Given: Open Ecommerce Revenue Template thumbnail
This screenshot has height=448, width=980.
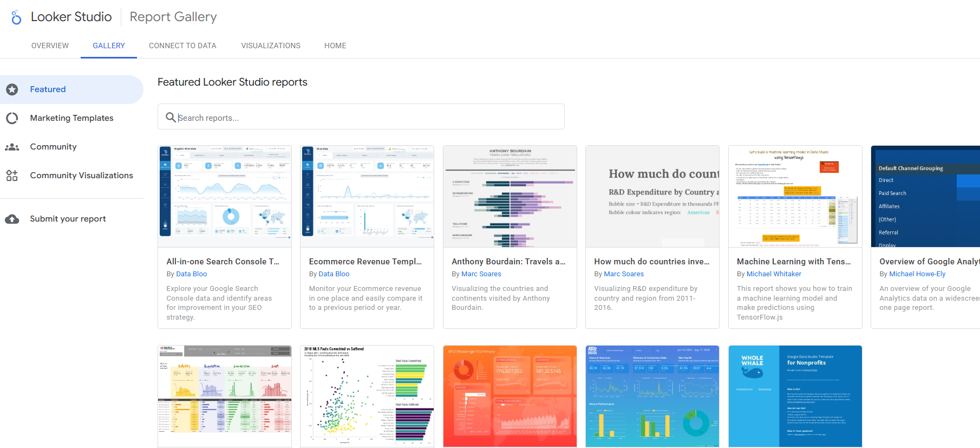Looking at the screenshot, I should (x=367, y=197).
